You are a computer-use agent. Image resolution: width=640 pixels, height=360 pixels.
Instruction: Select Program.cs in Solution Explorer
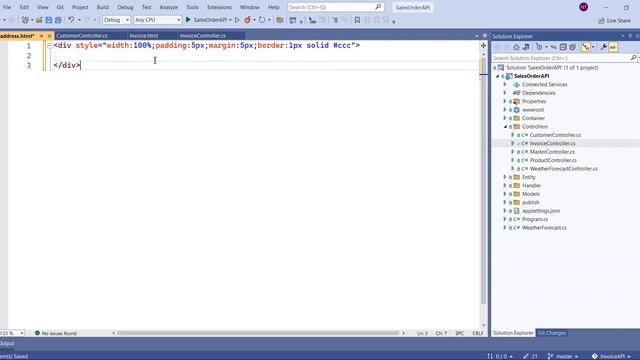point(535,219)
